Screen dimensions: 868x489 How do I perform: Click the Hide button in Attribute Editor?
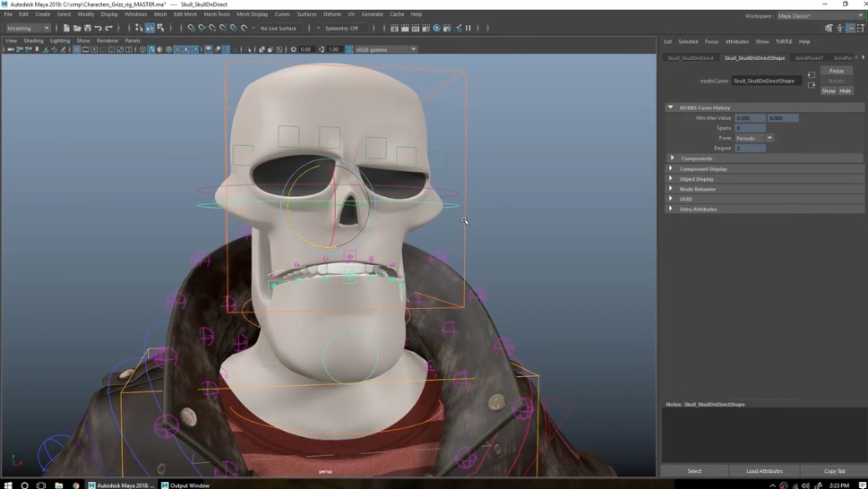click(846, 90)
